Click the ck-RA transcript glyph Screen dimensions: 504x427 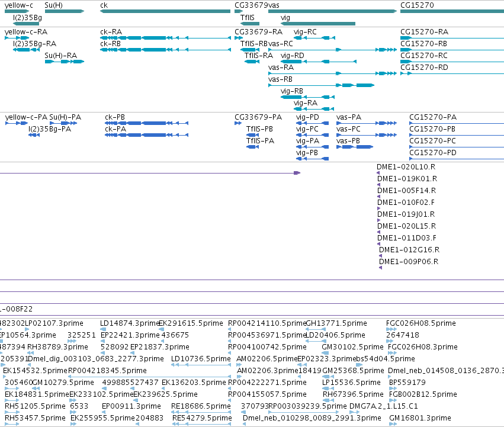click(165, 38)
